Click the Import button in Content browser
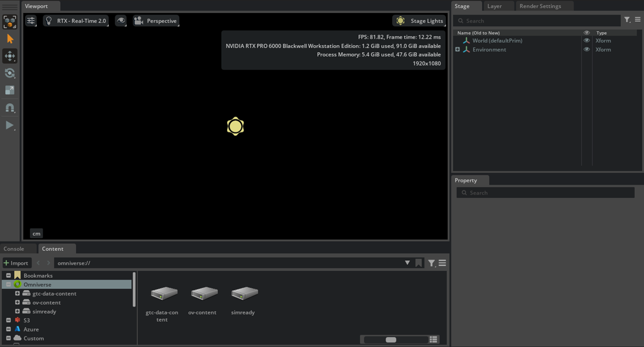The width and height of the screenshot is (644, 347). click(x=16, y=263)
